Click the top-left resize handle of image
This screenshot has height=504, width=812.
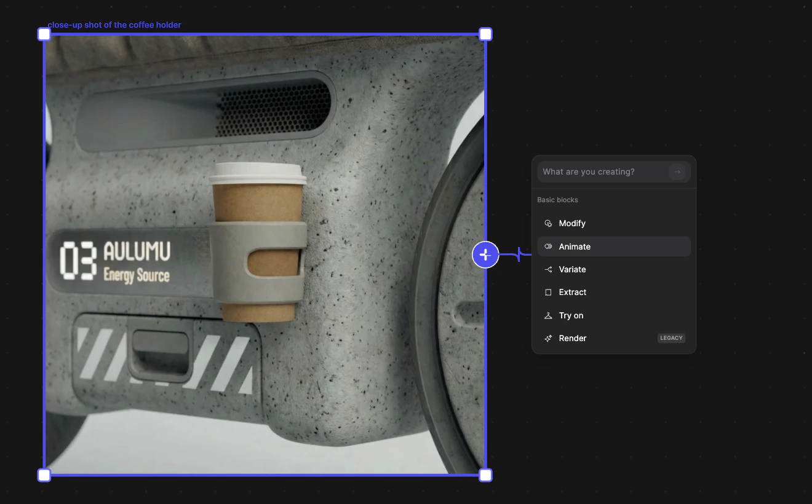44,34
